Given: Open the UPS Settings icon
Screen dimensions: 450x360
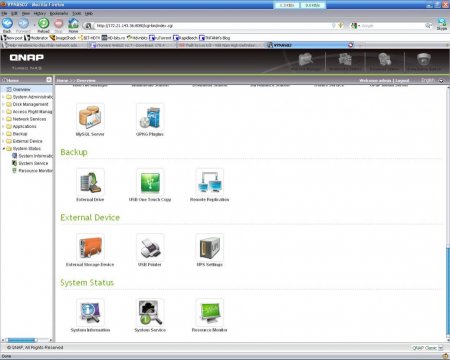Looking at the screenshot, I should point(210,248).
